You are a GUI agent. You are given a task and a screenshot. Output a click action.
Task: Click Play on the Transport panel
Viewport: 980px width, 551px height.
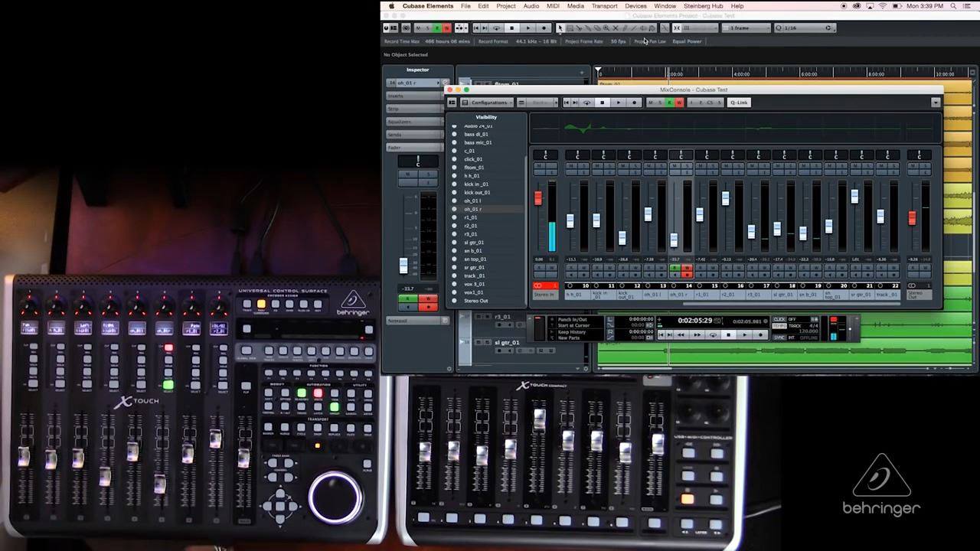coord(745,334)
